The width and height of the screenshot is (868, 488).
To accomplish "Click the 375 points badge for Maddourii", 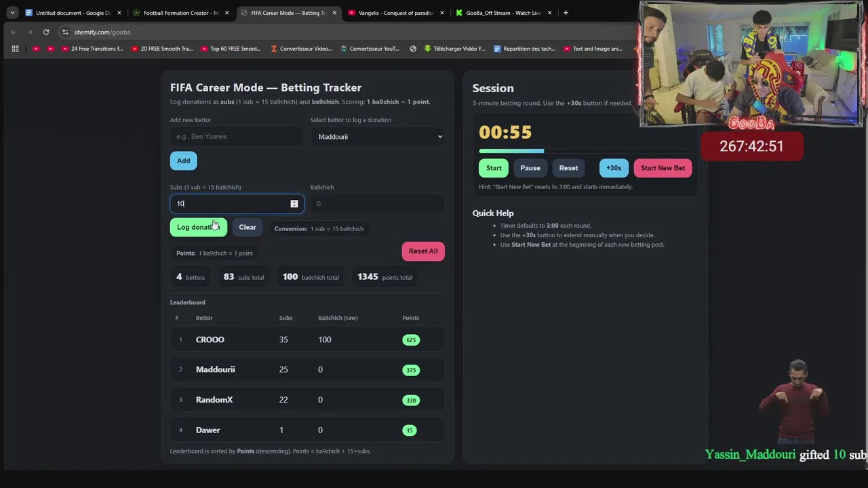I will click(x=411, y=370).
